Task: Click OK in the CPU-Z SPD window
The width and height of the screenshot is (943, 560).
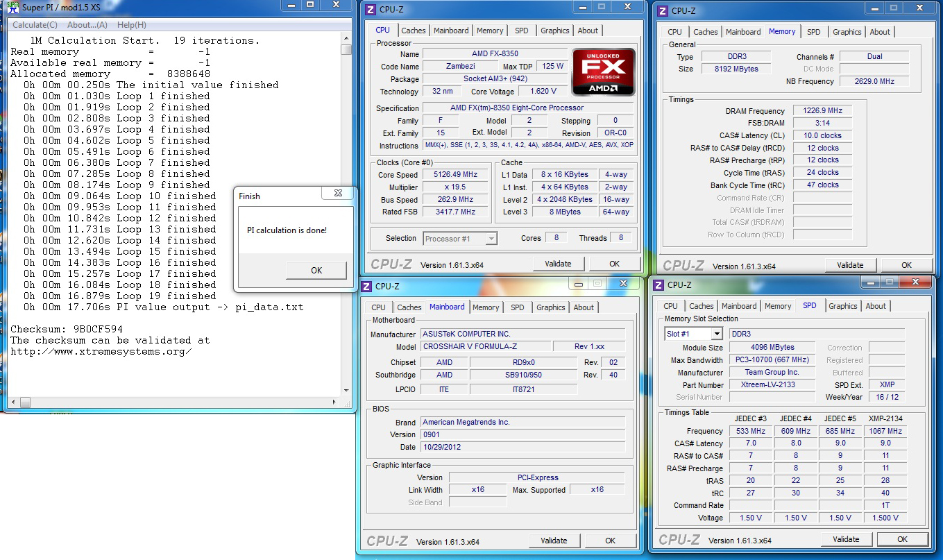Action: pos(902,539)
